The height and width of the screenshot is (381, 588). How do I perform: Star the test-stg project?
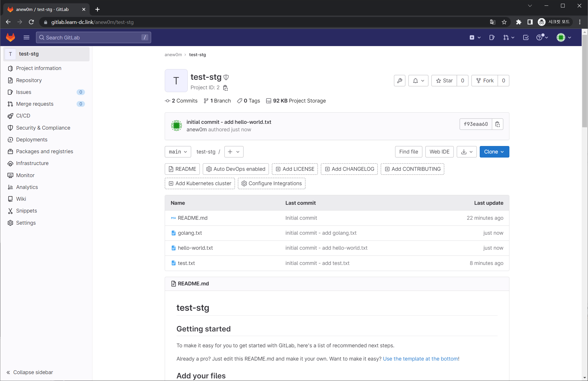coord(444,81)
